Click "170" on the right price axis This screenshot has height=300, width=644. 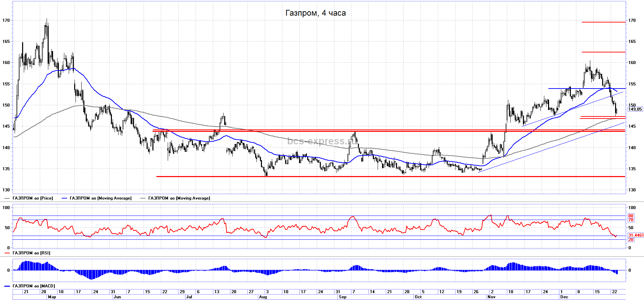click(x=632, y=20)
